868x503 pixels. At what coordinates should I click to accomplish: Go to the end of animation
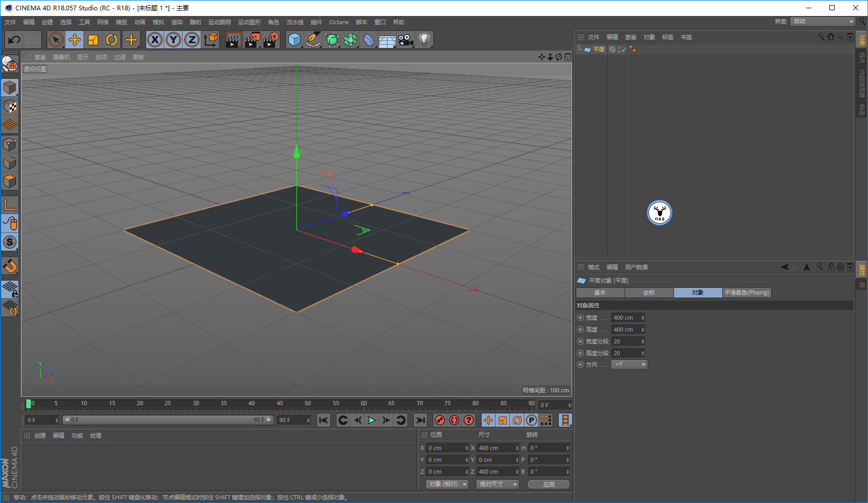(420, 421)
